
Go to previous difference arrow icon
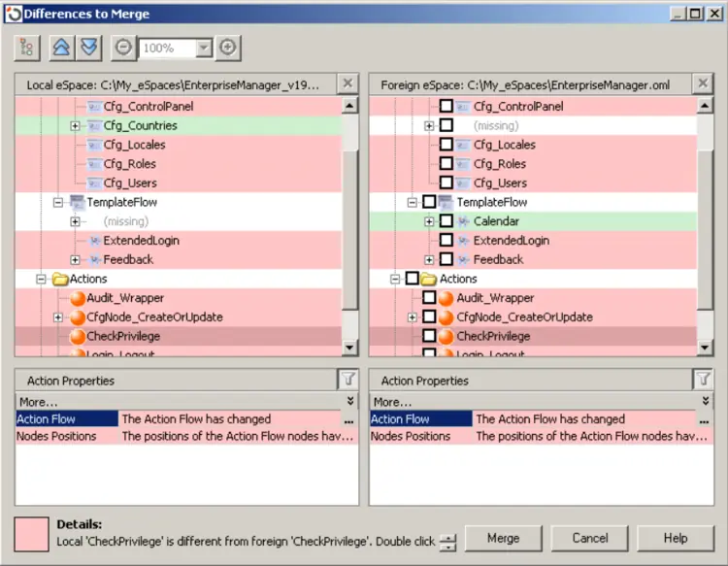point(60,48)
